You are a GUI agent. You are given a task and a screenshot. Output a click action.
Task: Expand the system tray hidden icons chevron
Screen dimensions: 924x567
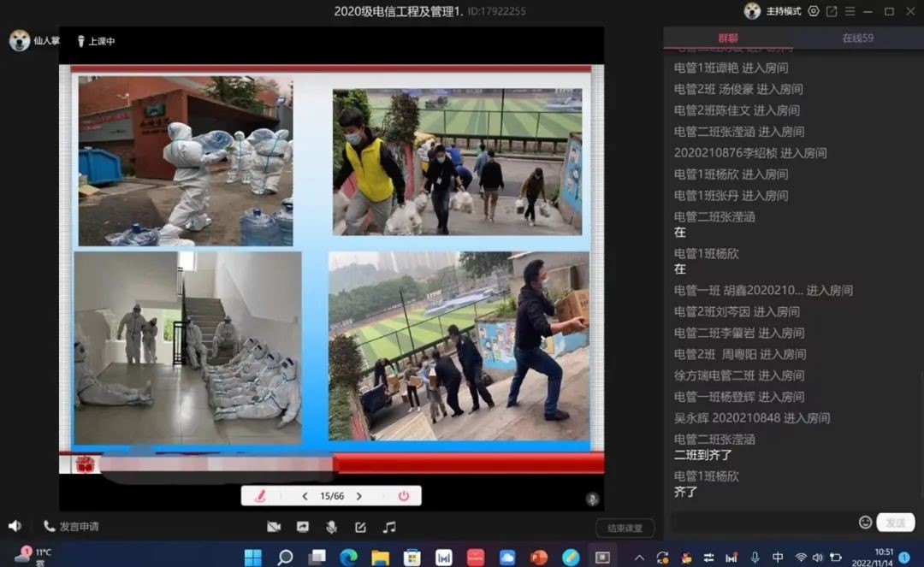click(639, 558)
